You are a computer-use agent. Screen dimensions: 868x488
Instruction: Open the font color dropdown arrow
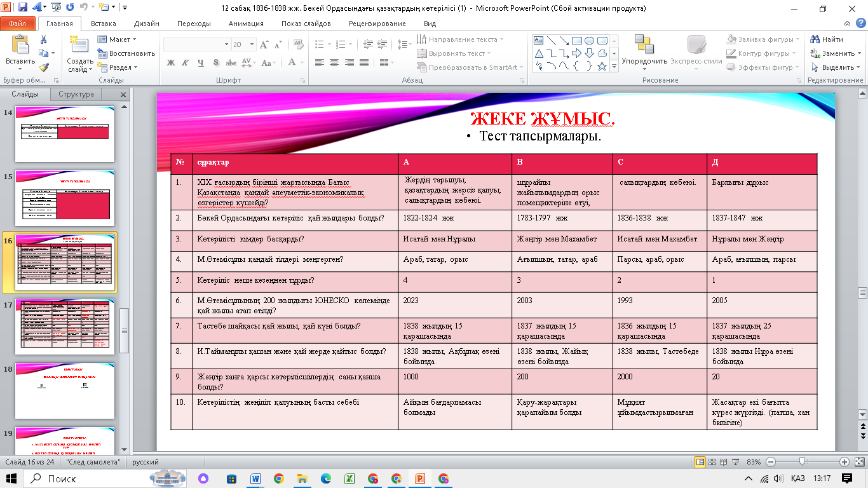tap(301, 62)
